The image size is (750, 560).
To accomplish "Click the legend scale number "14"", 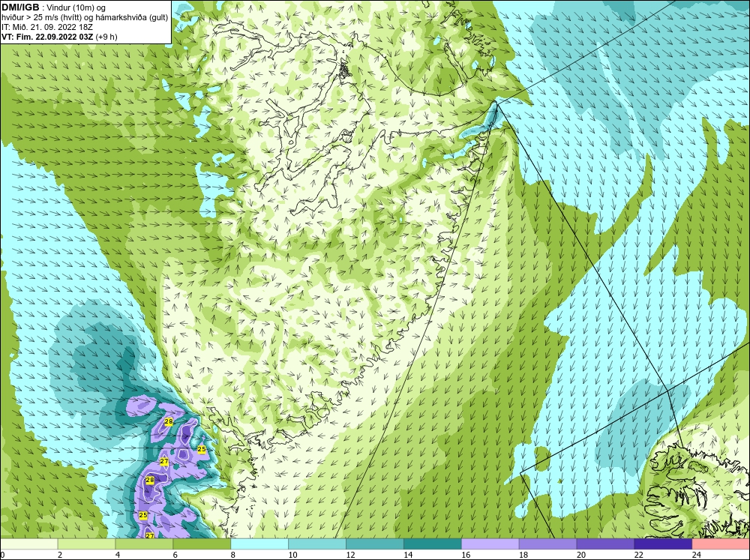I will (x=408, y=555).
